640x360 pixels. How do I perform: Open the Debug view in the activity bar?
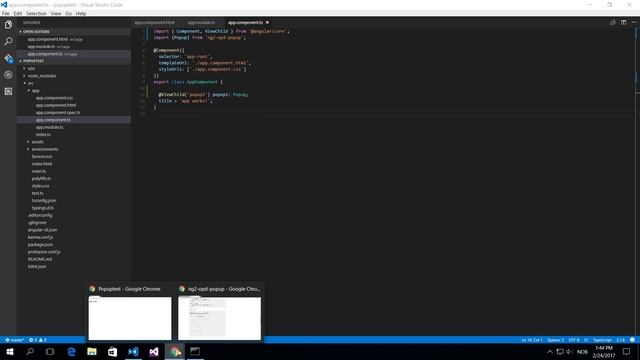(x=8, y=75)
